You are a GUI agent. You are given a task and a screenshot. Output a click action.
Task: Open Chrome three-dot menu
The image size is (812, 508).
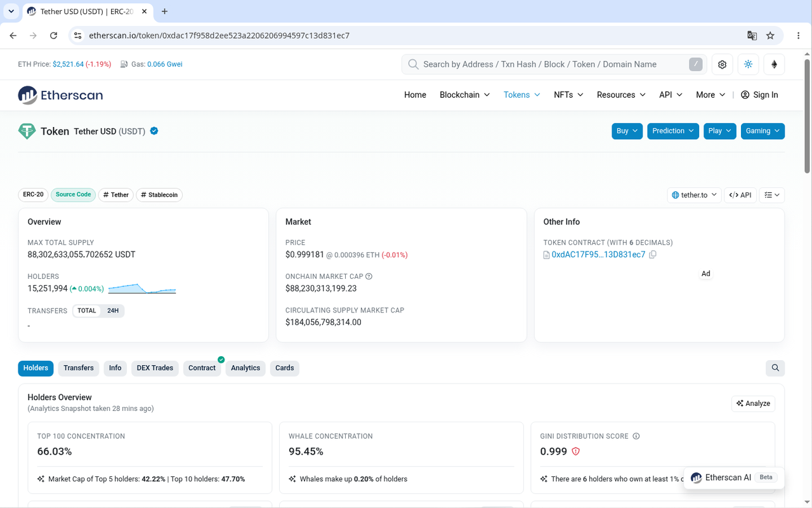tap(798, 36)
